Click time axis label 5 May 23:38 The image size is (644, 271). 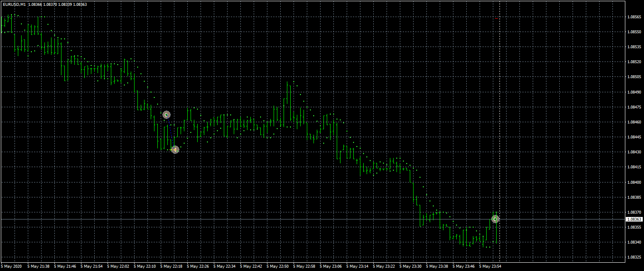click(x=437, y=266)
